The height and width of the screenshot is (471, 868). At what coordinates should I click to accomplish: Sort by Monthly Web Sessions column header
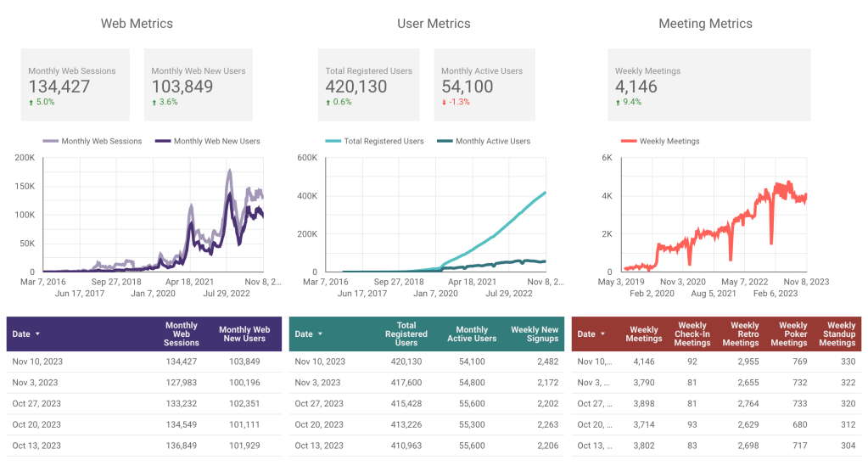click(181, 334)
